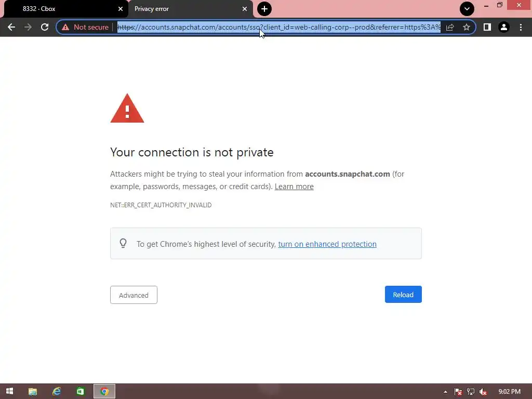532x399 pixels.
Task: Open Action Center flag icon
Action: point(458,392)
